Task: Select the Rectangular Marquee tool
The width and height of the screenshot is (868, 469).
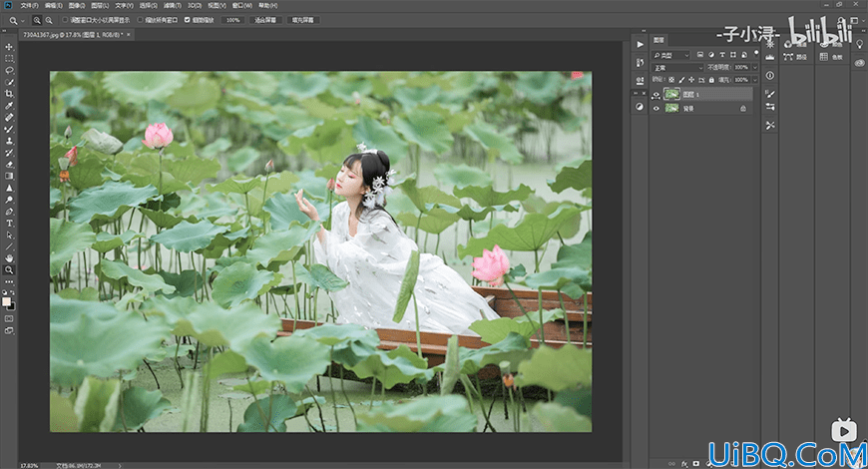Action: [9, 59]
